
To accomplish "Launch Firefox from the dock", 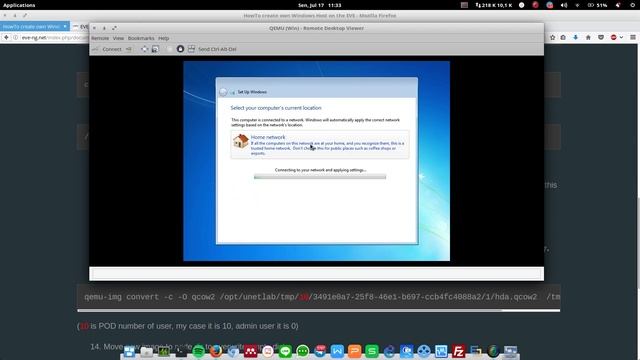I will coord(216,351).
